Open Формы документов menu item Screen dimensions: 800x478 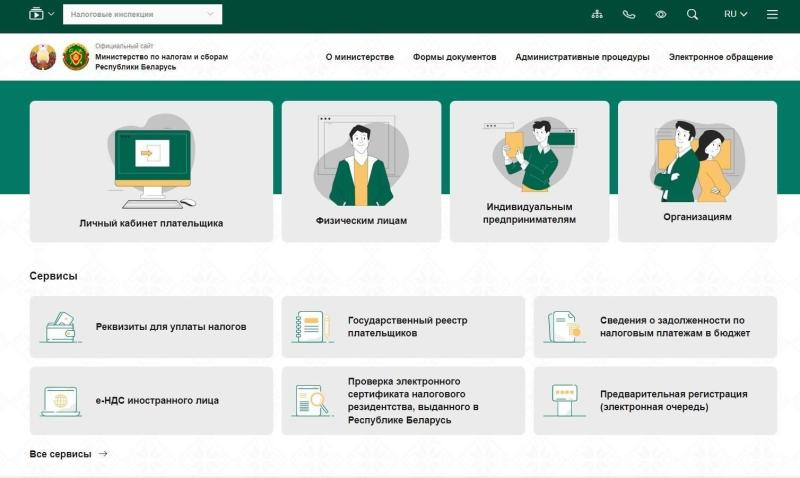(454, 57)
